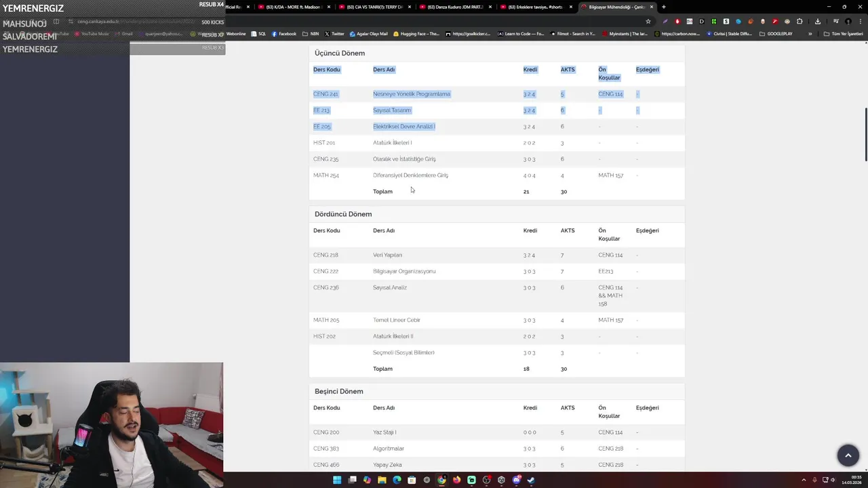Viewport: 868px width, 488px height.
Task: Open Firefox from the taskbar
Action: [x=456, y=480]
